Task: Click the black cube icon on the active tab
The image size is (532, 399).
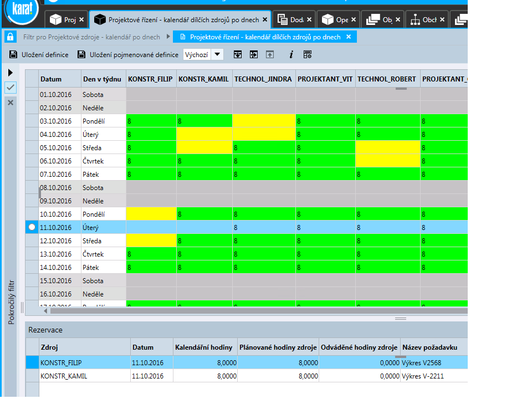Action: tap(100, 19)
